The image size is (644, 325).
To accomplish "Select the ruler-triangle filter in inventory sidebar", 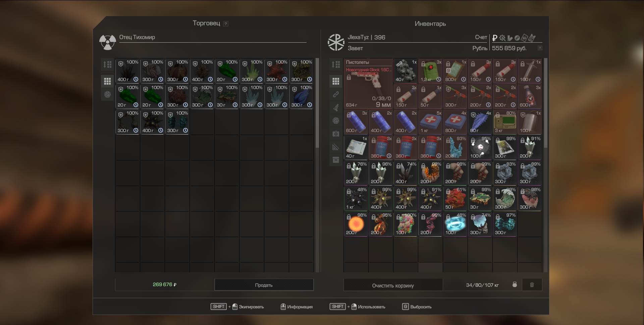I will pos(336,147).
